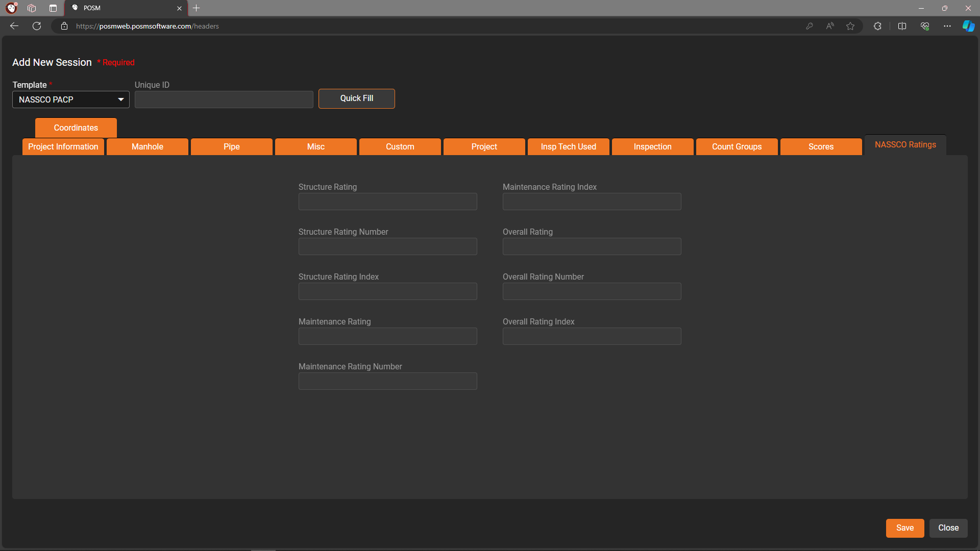View site information lock icon
Image resolution: width=980 pixels, height=551 pixels.
pos(64,26)
